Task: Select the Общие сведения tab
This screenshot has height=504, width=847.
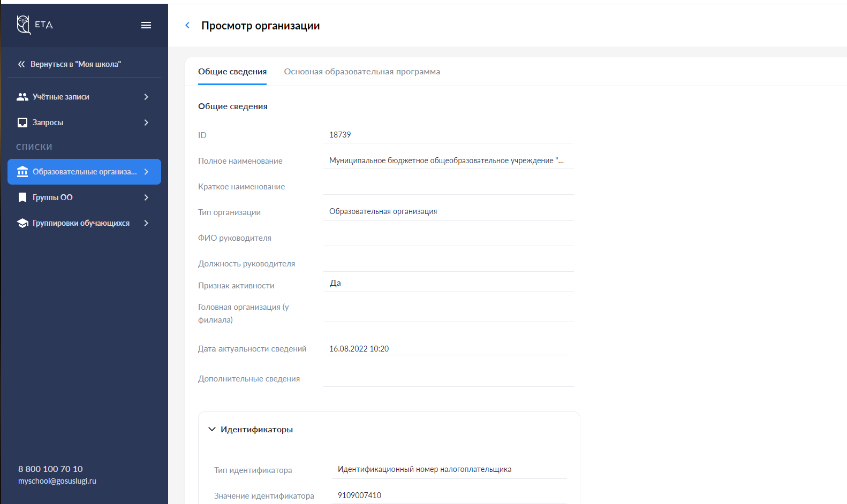Action: (232, 72)
